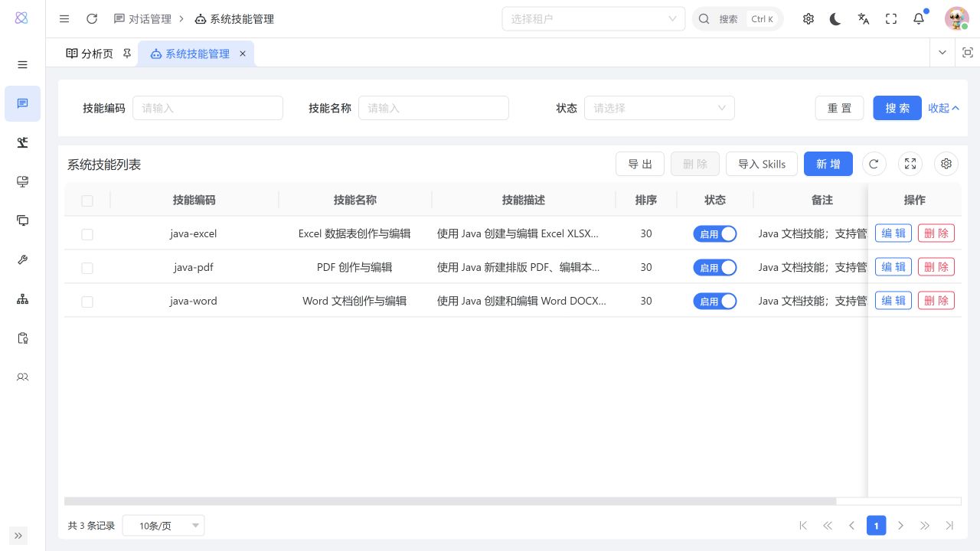Image resolution: width=980 pixels, height=551 pixels.
Task: Open the 10条/页 page size dropdown
Action: (163, 526)
